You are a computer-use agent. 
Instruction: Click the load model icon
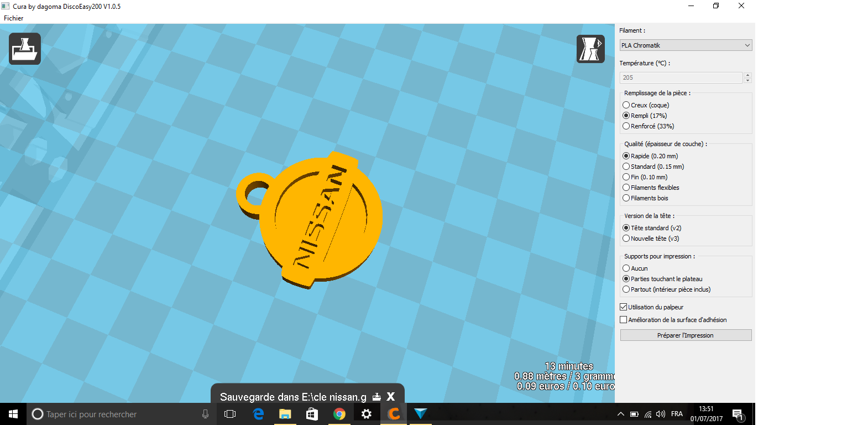coord(25,49)
